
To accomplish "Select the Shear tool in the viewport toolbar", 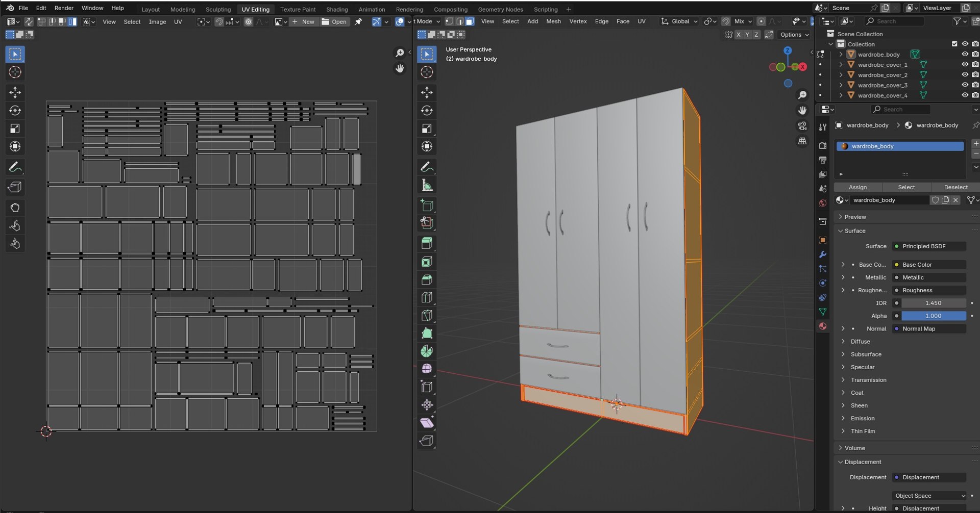I will click(427, 423).
